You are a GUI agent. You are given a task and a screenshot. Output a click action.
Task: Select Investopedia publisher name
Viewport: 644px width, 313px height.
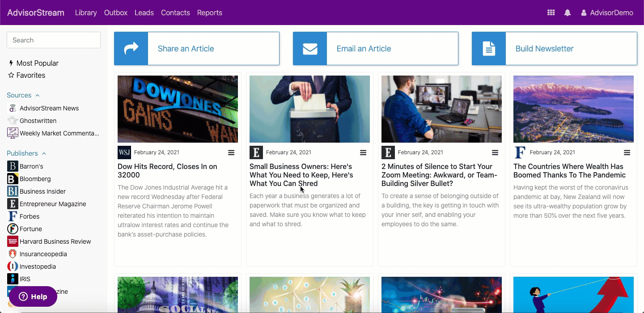pyautogui.click(x=38, y=266)
